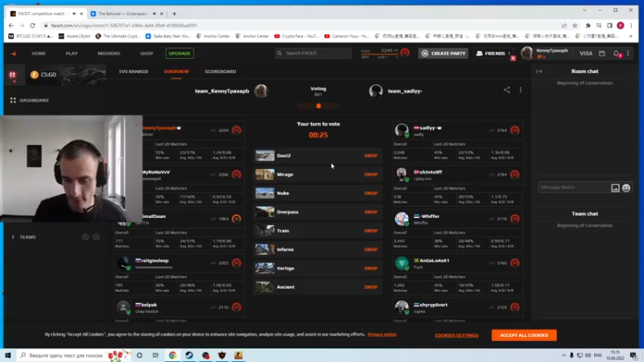
Task: Click -Whiffer player avatar
Action: [402, 219]
